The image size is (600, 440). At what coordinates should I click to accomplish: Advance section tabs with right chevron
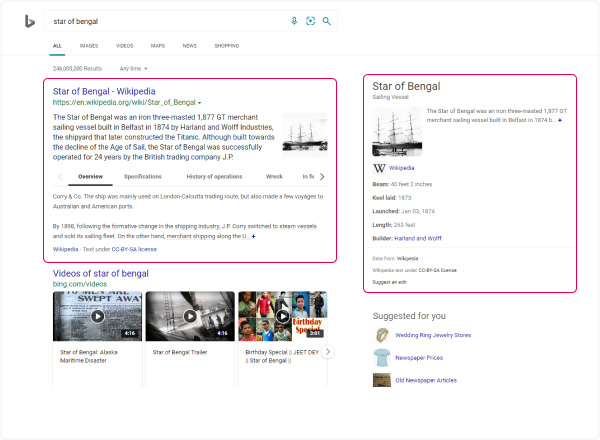[x=322, y=176]
